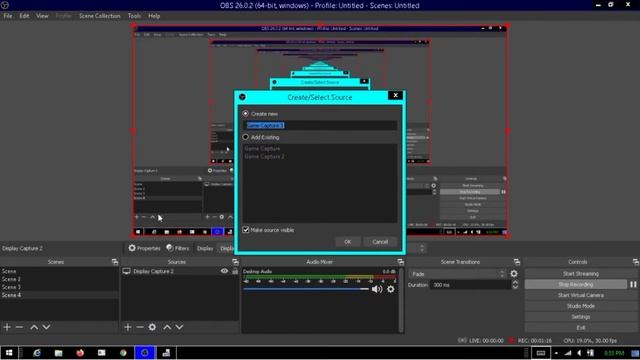Open source properties gear in Sources toolbar
This screenshot has width=640, height=360.
(152, 327)
